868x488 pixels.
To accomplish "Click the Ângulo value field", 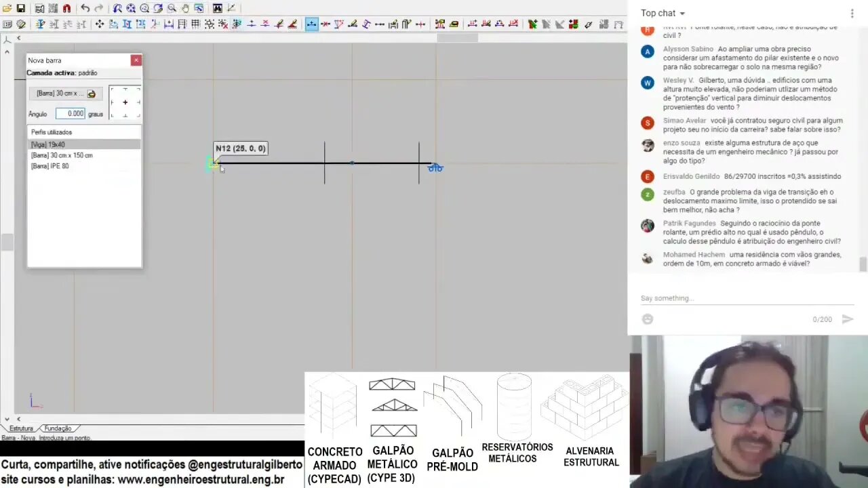I will click(x=71, y=114).
